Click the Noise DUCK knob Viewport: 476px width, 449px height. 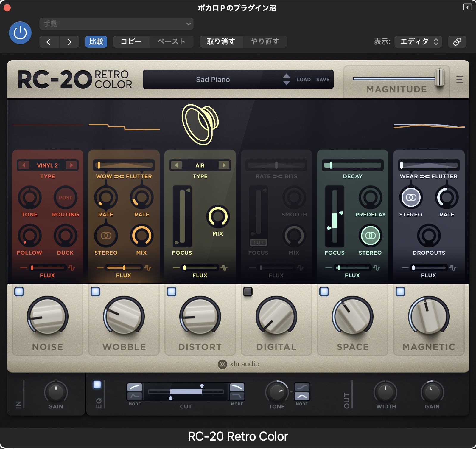[66, 236]
